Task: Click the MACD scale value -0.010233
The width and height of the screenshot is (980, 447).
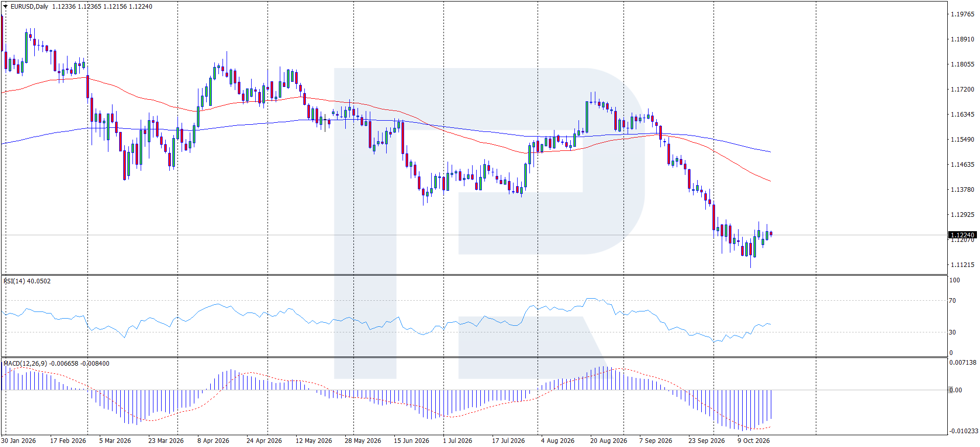Action: pos(964,431)
